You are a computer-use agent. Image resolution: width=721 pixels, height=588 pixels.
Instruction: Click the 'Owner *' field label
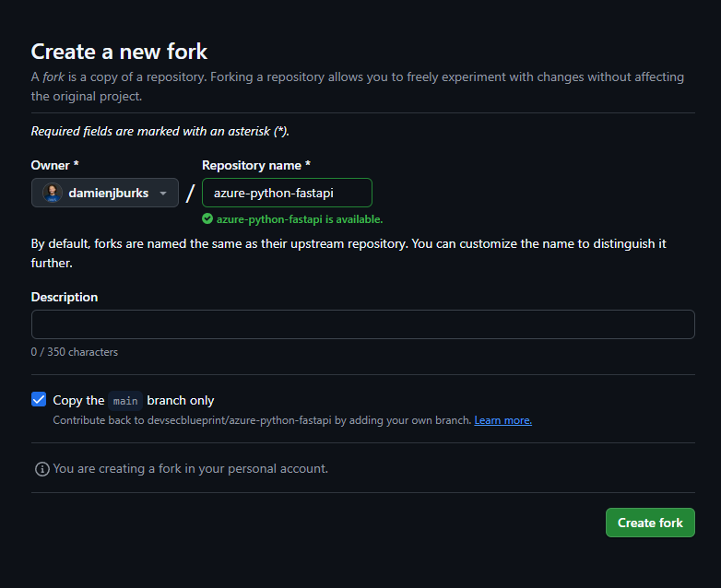54,165
